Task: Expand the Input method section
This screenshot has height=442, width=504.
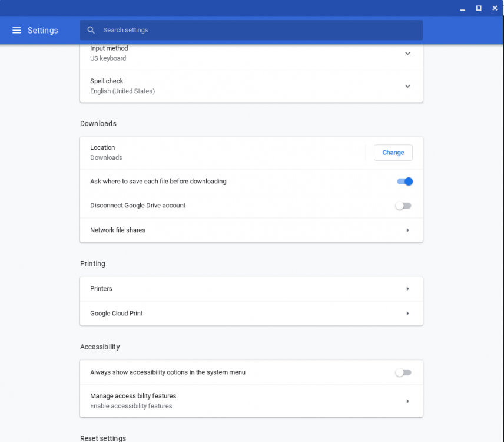Action: pos(407,54)
